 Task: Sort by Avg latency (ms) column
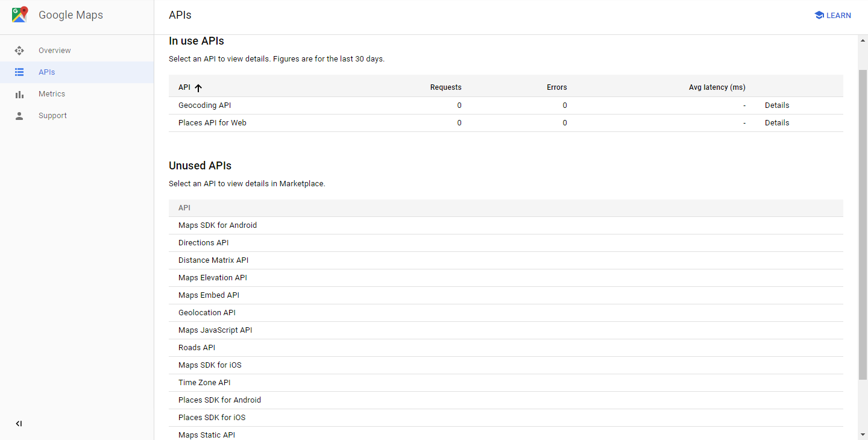(717, 87)
